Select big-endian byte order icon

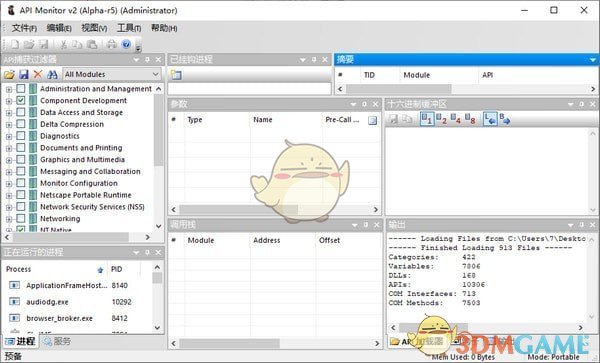click(505, 119)
